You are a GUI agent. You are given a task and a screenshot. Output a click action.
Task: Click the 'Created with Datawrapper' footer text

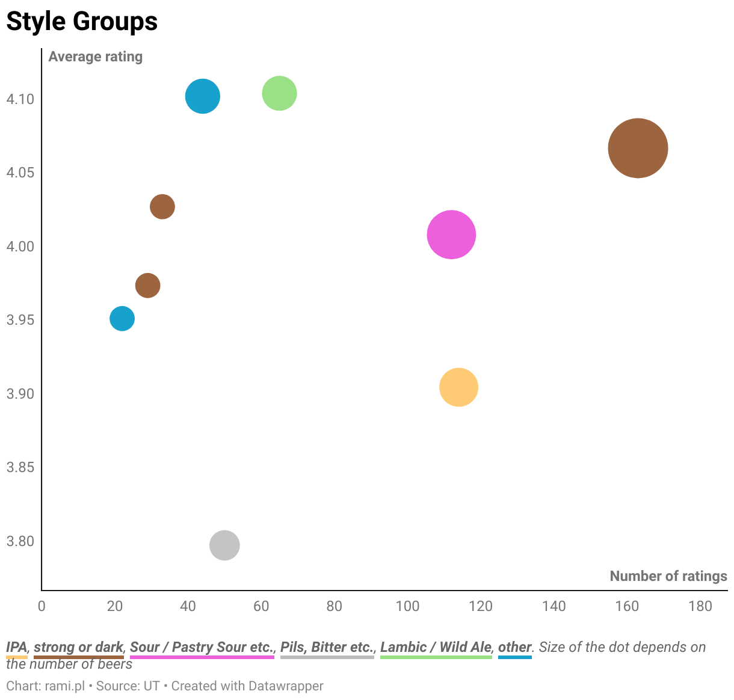247,686
